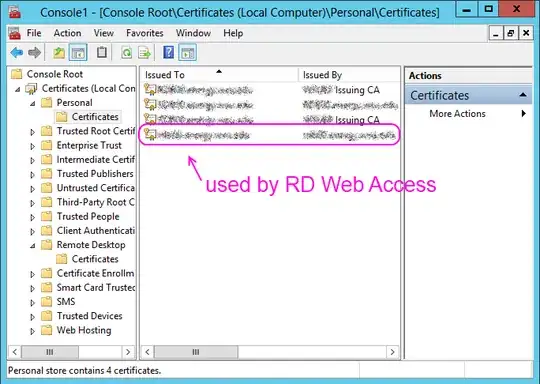Click the Console Root folder icon
Viewport: 540px width, 384px height.
[x=17, y=74]
